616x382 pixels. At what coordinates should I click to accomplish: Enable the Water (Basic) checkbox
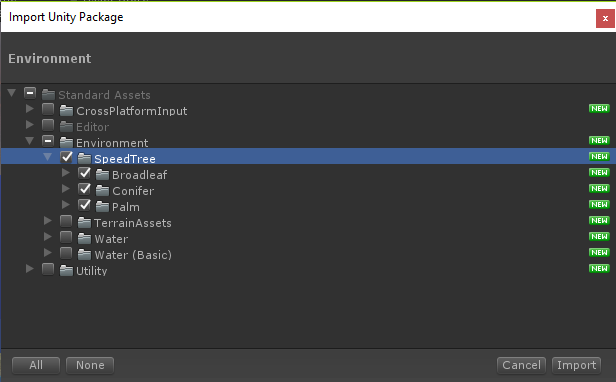(66, 253)
